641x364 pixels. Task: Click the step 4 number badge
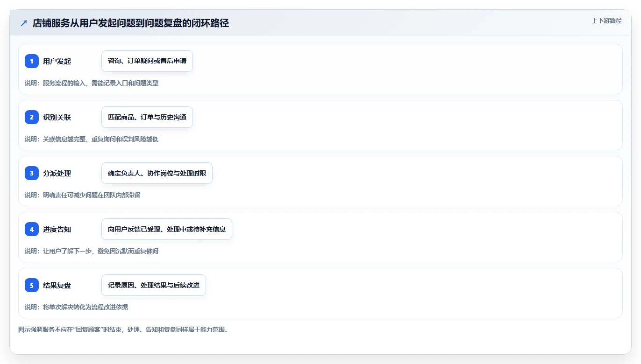point(32,229)
